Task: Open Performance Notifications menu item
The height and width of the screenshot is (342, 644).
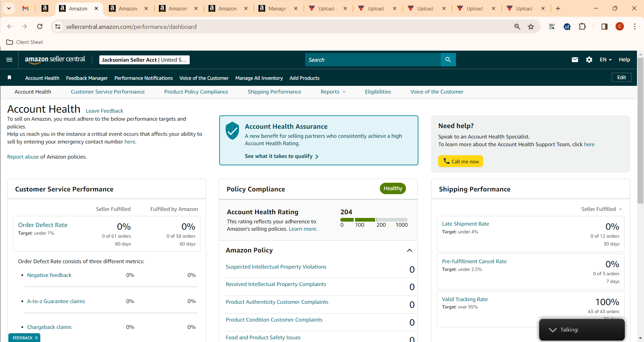Action: 143,78
